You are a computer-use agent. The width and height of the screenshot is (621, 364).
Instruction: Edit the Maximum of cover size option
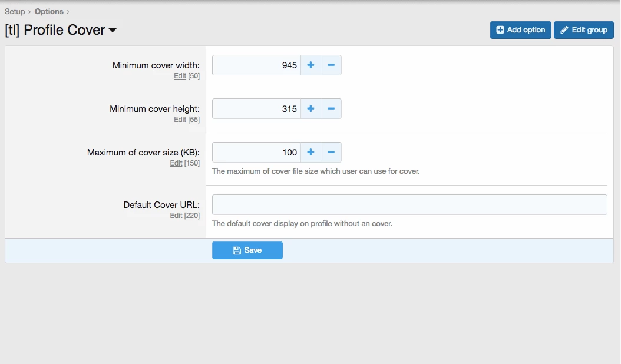pos(176,163)
